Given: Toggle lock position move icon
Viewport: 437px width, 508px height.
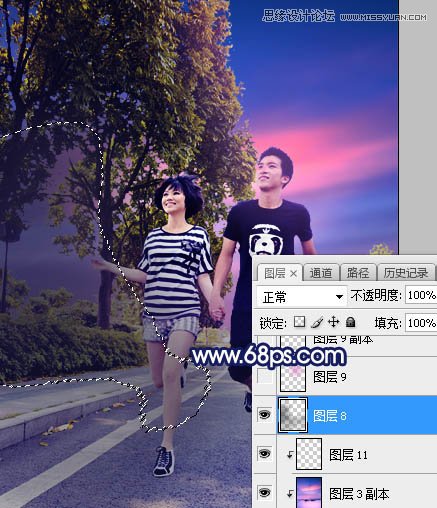Looking at the screenshot, I should [x=333, y=322].
